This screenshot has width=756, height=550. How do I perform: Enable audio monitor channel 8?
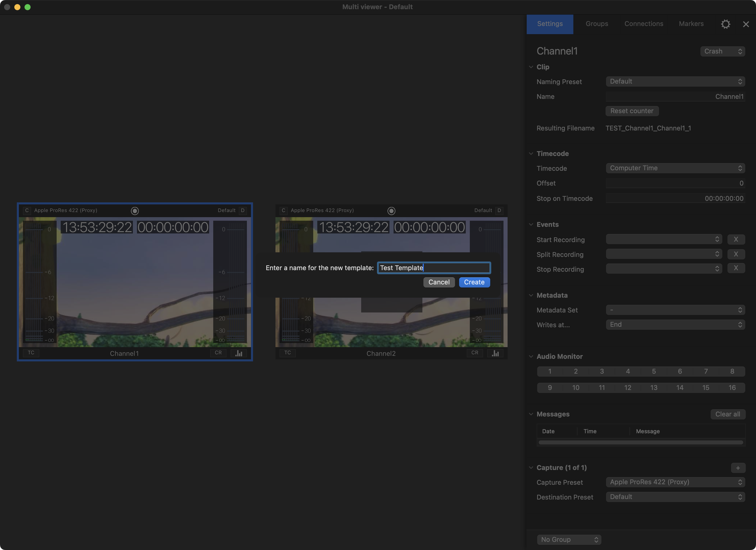click(732, 371)
